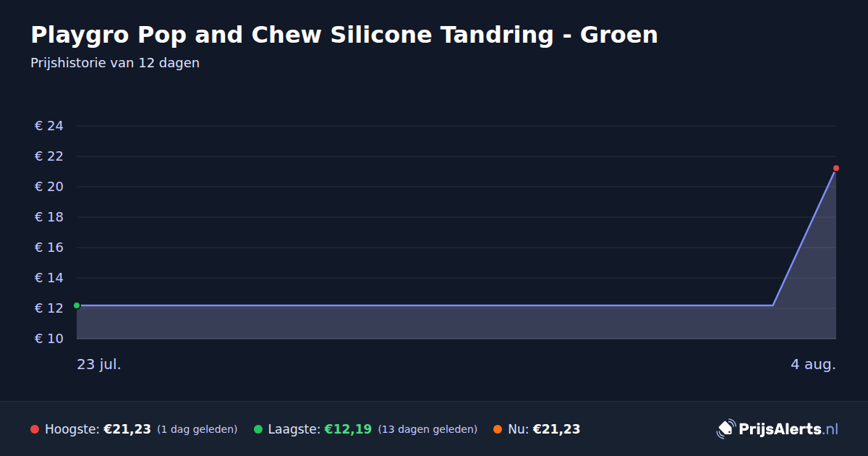Select the green lowest-price point on chart
Screen dimensions: 868x456
pos(77,305)
